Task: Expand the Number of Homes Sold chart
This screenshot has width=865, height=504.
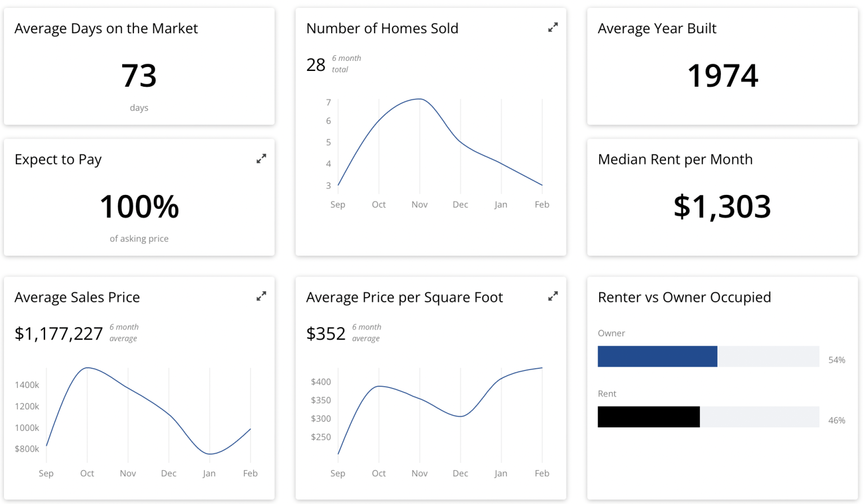Action: 553,27
